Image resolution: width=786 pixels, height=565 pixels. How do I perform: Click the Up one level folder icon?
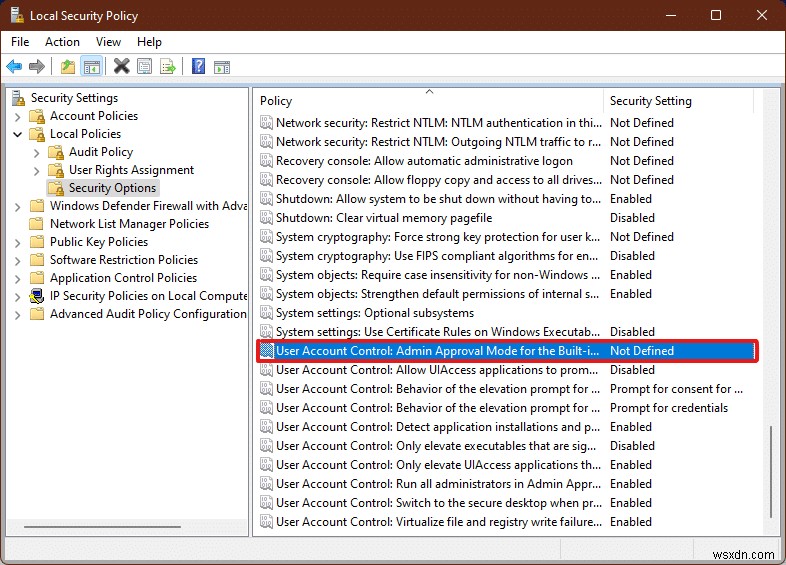(68, 66)
